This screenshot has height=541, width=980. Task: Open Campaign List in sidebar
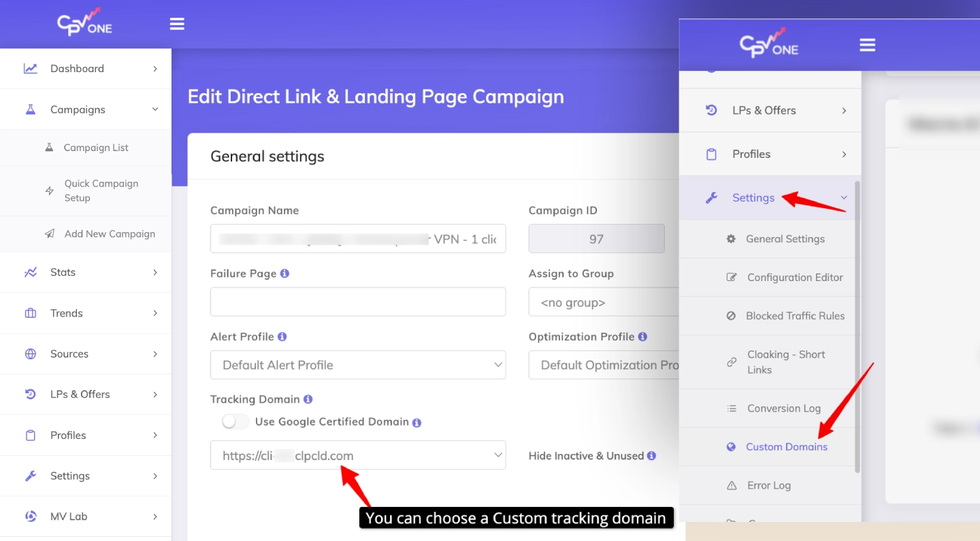95,148
